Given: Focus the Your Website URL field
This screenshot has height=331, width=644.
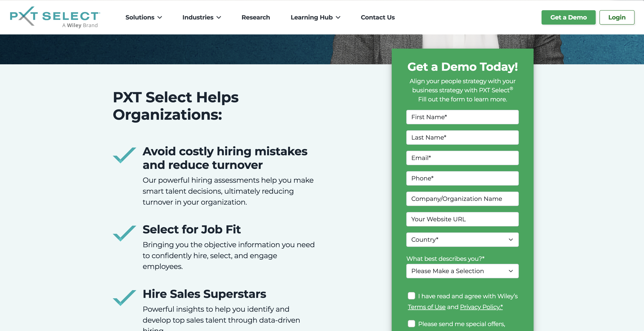Looking at the screenshot, I should point(462,219).
